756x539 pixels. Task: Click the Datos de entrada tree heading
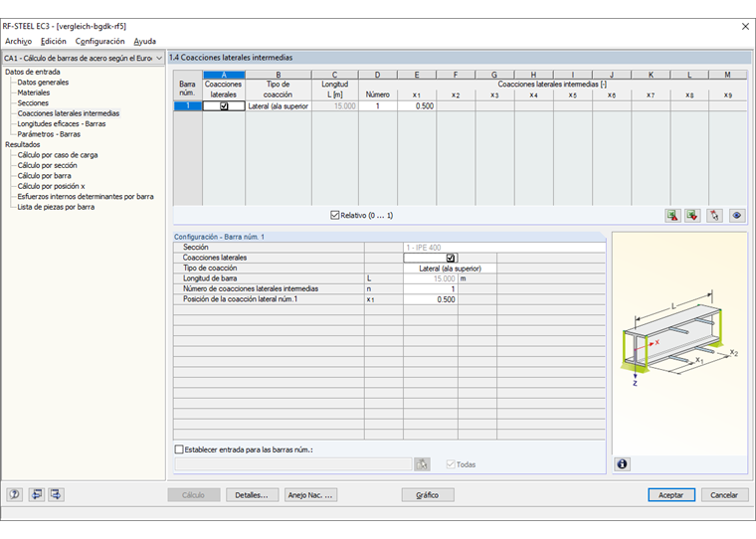coord(32,72)
